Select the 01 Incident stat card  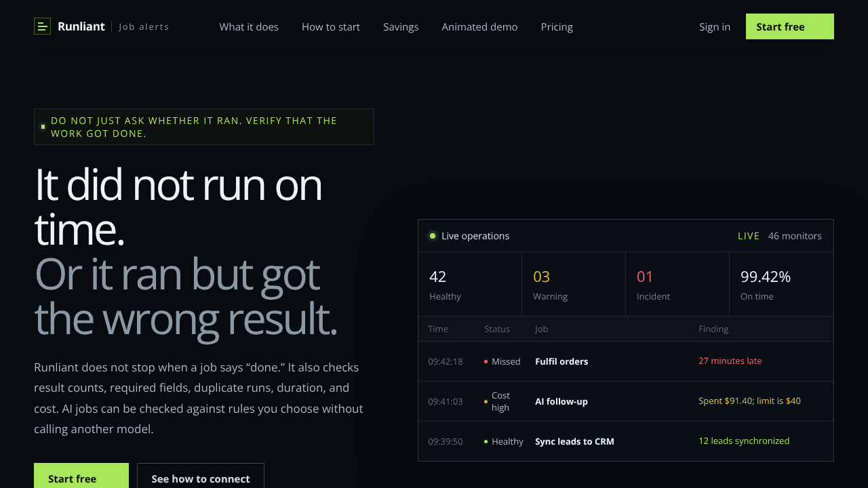(x=677, y=284)
